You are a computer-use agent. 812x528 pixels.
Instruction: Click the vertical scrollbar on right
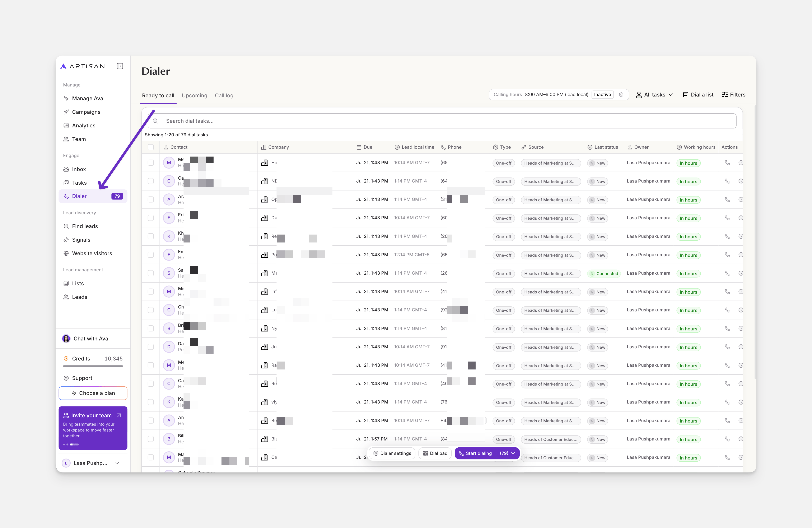coord(755,242)
